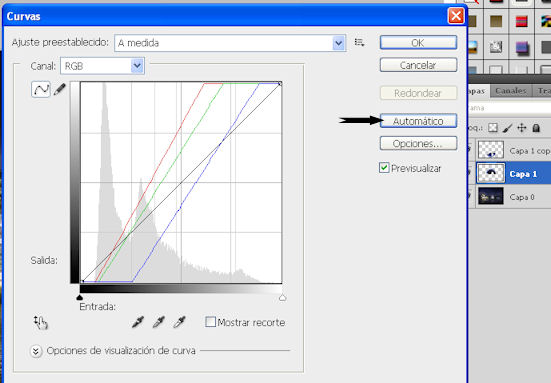Toggle the Previsualizar checkbox
Viewport: 551px width, 383px height.
click(x=384, y=168)
